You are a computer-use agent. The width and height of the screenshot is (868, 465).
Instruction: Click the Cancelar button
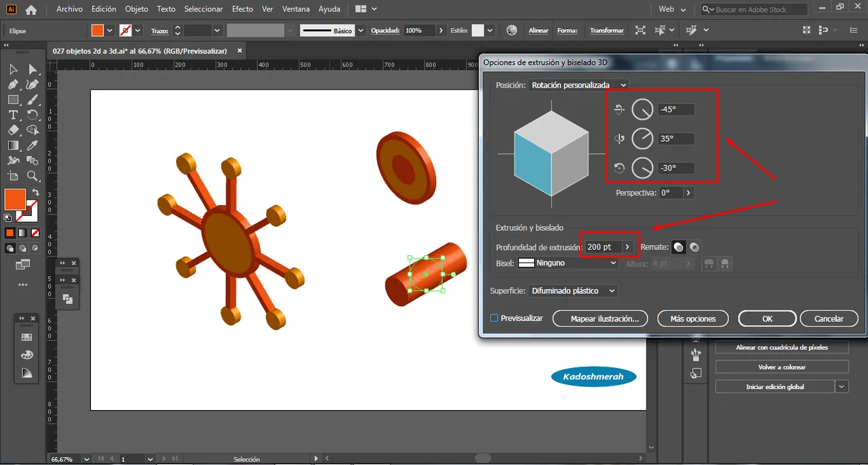tap(829, 318)
